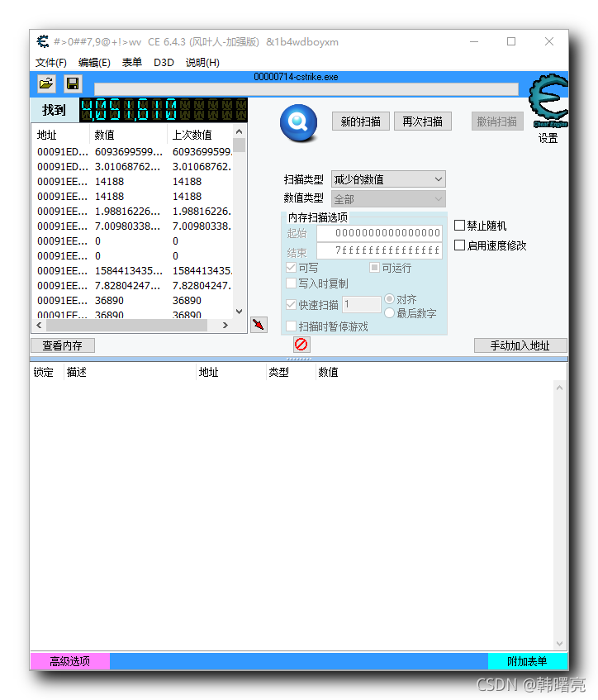
Task: Select the result row with value 3.01068762
Action: [x=134, y=166]
